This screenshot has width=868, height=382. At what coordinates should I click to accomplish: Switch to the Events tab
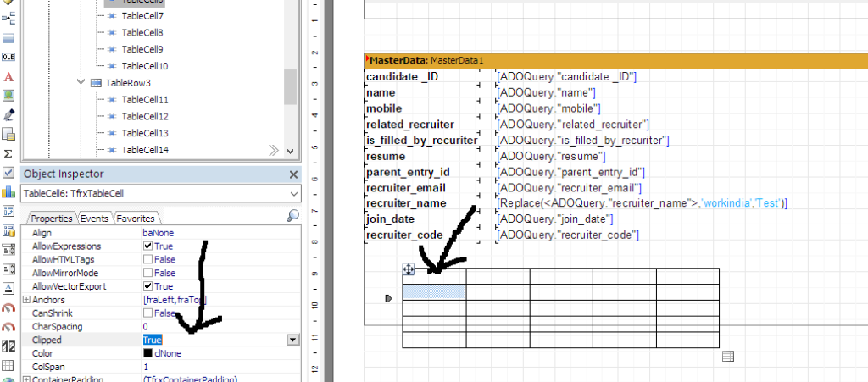pyautogui.click(x=94, y=219)
